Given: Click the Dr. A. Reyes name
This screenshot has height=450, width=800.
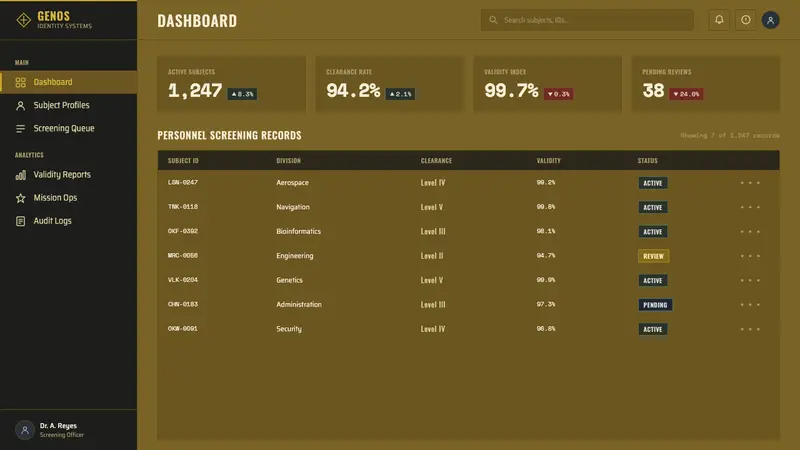Looking at the screenshot, I should [x=58, y=426].
